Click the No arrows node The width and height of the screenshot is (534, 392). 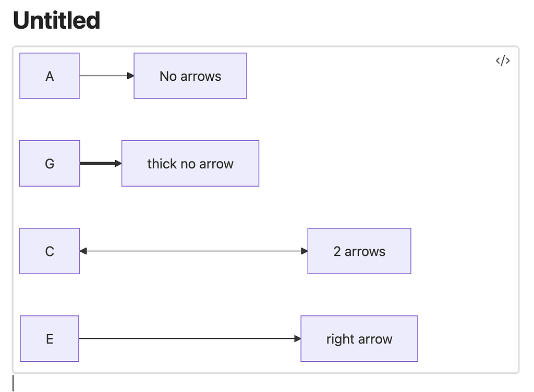click(190, 76)
